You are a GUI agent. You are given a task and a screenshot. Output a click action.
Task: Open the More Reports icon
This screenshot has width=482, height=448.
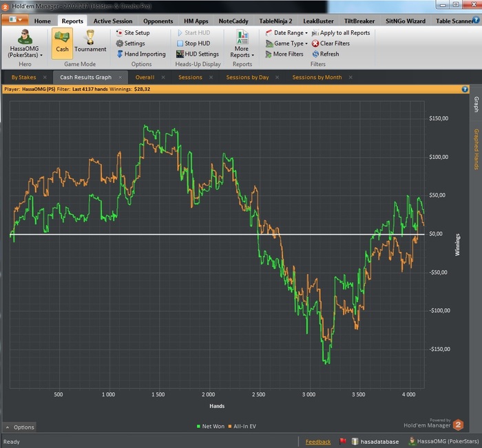coord(242,36)
